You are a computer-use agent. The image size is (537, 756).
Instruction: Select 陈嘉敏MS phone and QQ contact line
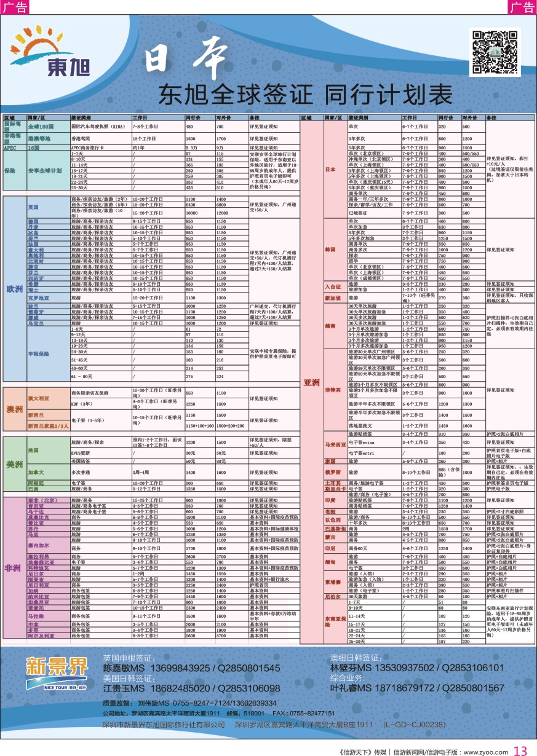(191, 667)
